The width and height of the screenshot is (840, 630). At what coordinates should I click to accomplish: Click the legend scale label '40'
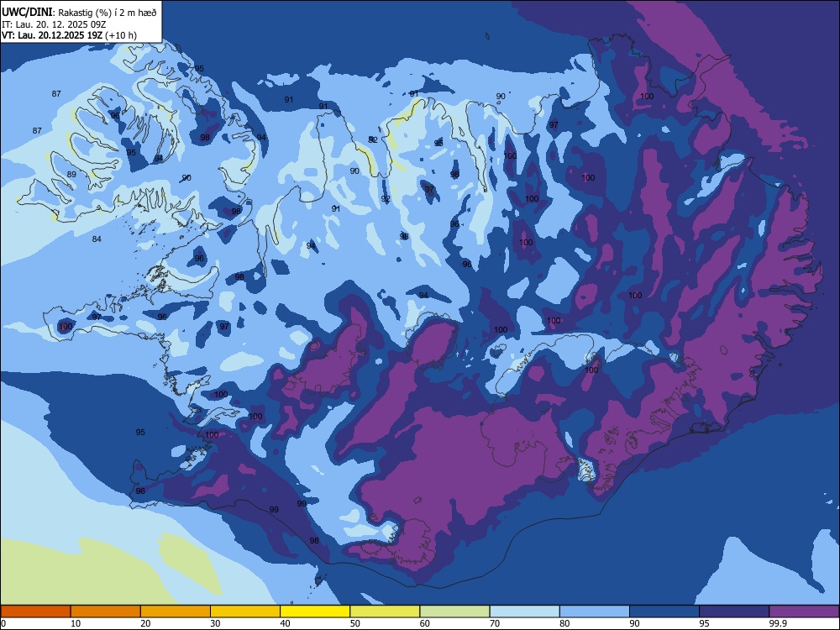(x=285, y=623)
